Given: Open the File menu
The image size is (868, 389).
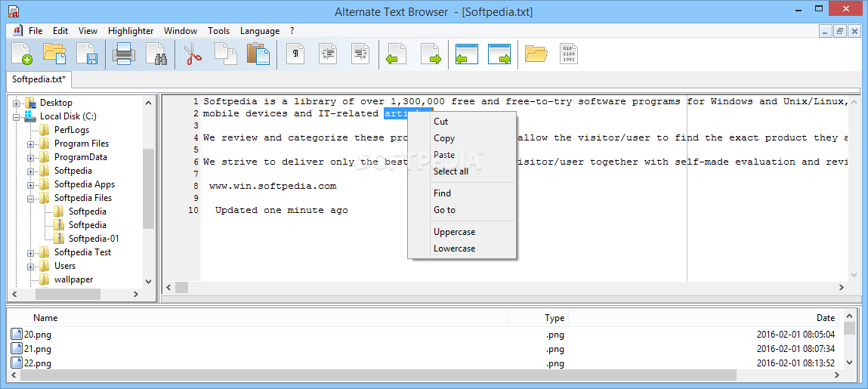Looking at the screenshot, I should tap(36, 31).
